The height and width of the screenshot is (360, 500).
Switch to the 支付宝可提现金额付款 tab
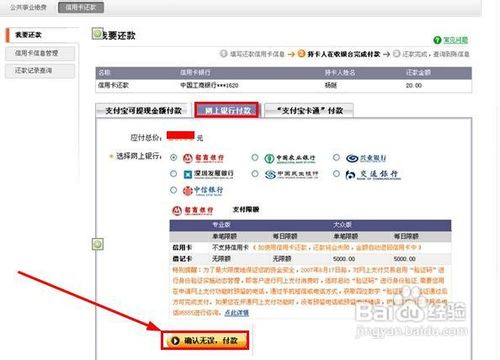(x=143, y=111)
